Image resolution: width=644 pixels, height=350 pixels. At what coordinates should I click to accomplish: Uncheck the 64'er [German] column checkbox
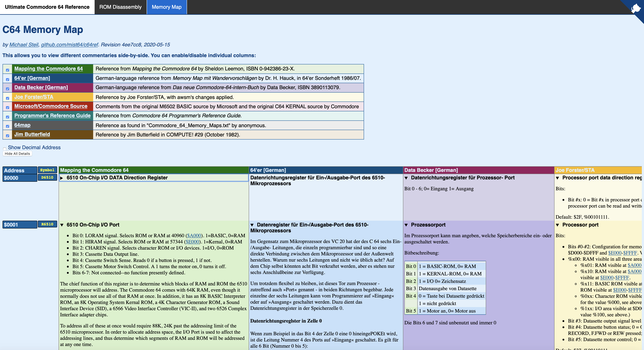coord(7,79)
